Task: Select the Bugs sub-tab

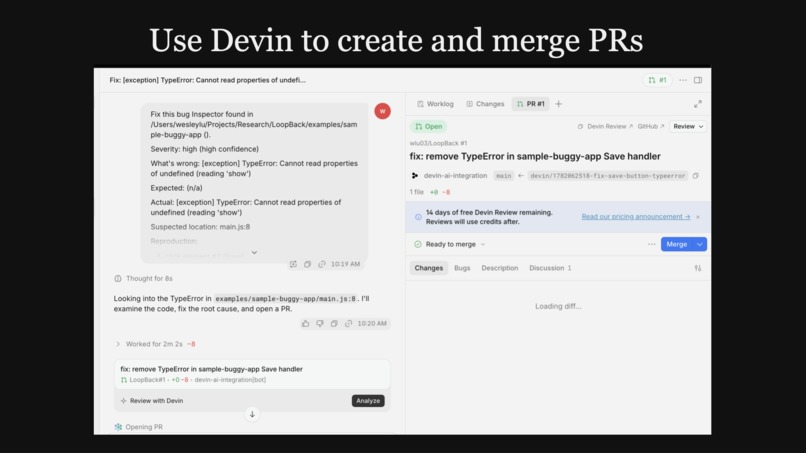Action: point(462,268)
